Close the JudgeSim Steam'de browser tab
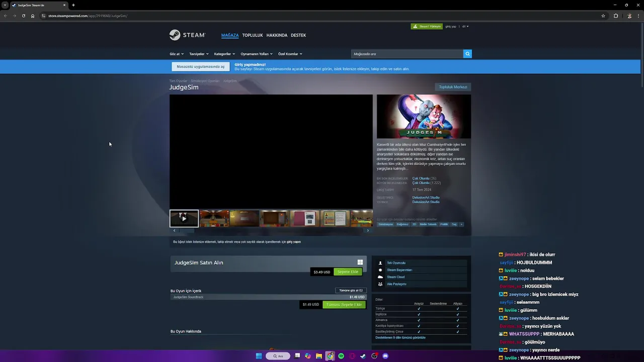This screenshot has height=362, width=644. tap(64, 5)
